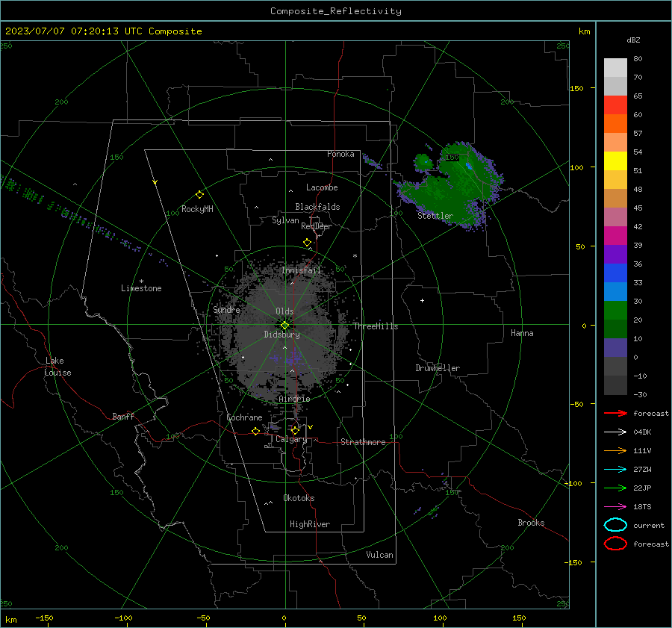Image resolution: width=672 pixels, height=628 pixels.
Task: Click the light gray 80 dBZ swatch
Action: (615, 67)
